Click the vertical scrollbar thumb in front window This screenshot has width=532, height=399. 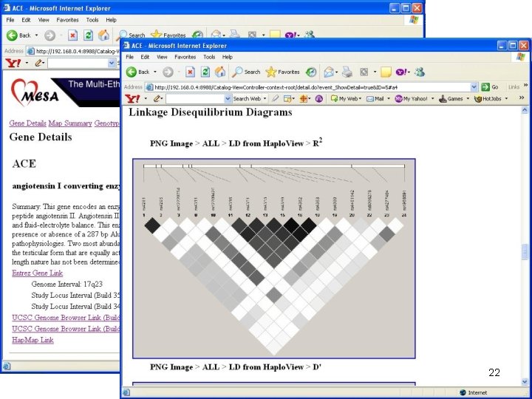(525, 252)
